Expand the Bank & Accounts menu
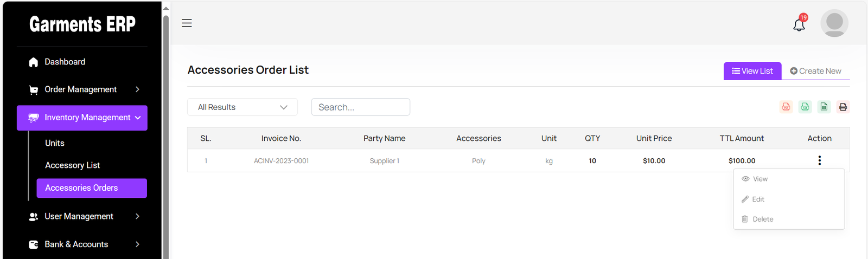 pos(82,244)
